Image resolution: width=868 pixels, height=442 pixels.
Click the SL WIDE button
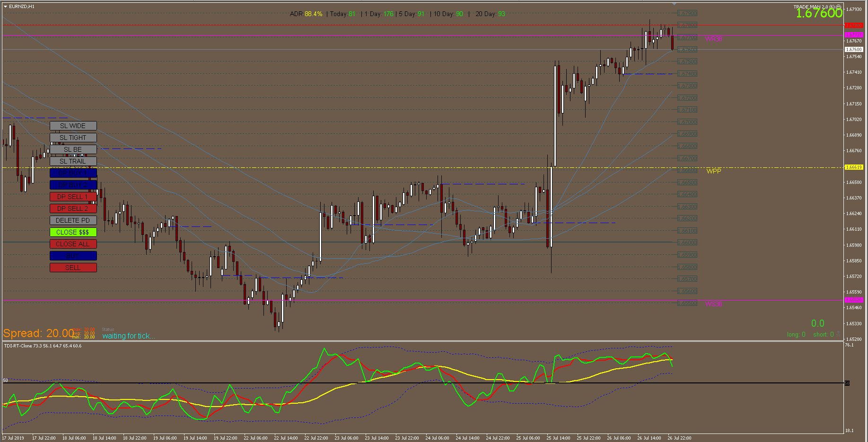click(73, 126)
